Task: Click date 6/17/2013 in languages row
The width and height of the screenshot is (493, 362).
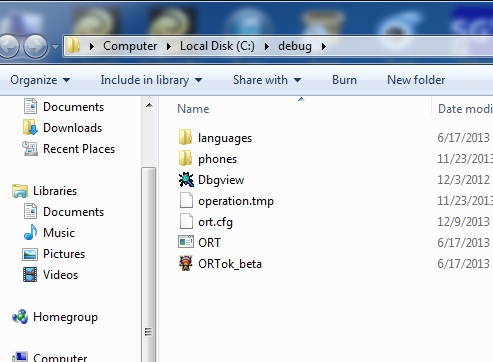Action: [x=463, y=138]
